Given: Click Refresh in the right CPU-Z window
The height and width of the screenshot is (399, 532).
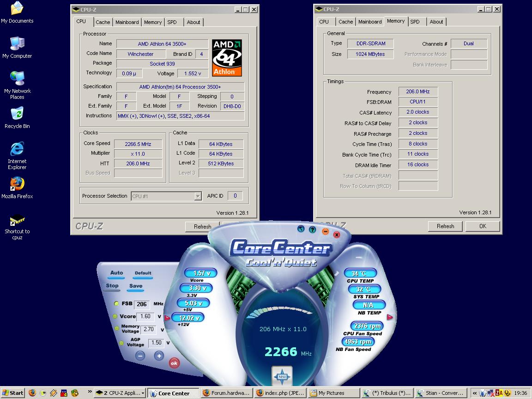Looking at the screenshot, I should [x=445, y=226].
